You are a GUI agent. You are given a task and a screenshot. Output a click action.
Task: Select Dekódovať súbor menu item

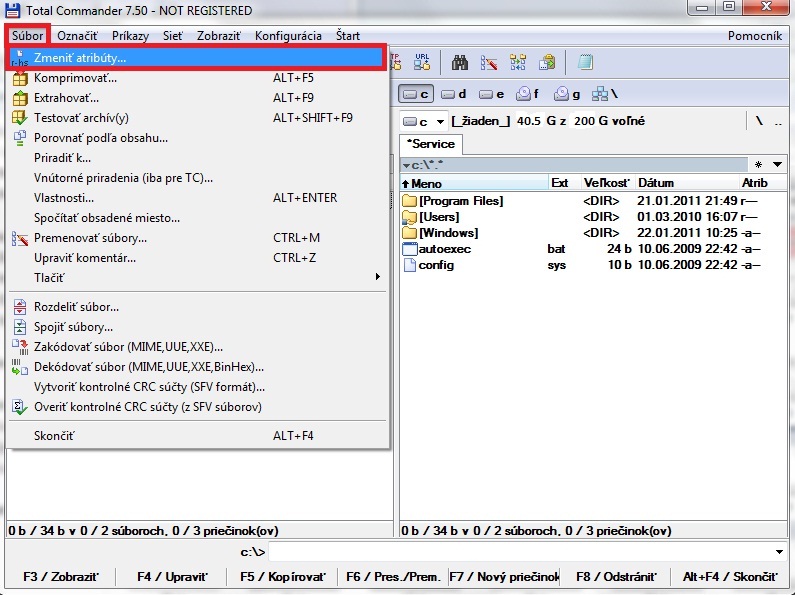coord(197,367)
